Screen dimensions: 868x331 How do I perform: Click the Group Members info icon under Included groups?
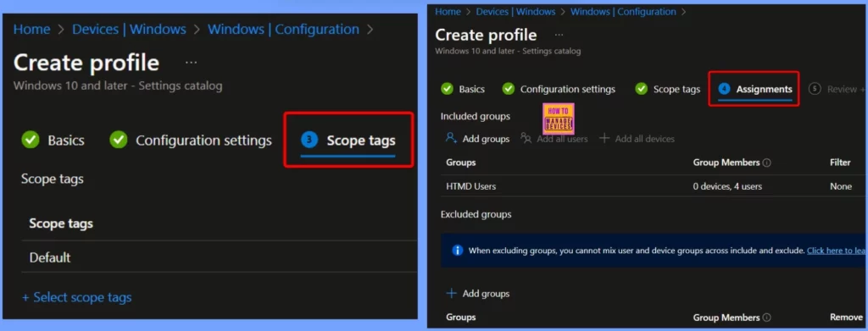point(766,163)
